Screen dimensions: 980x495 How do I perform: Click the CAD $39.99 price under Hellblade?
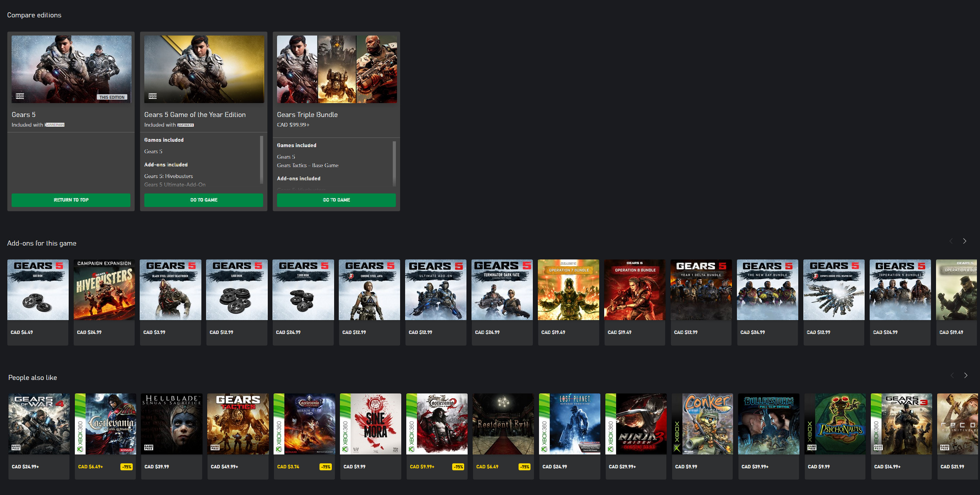[x=157, y=467]
